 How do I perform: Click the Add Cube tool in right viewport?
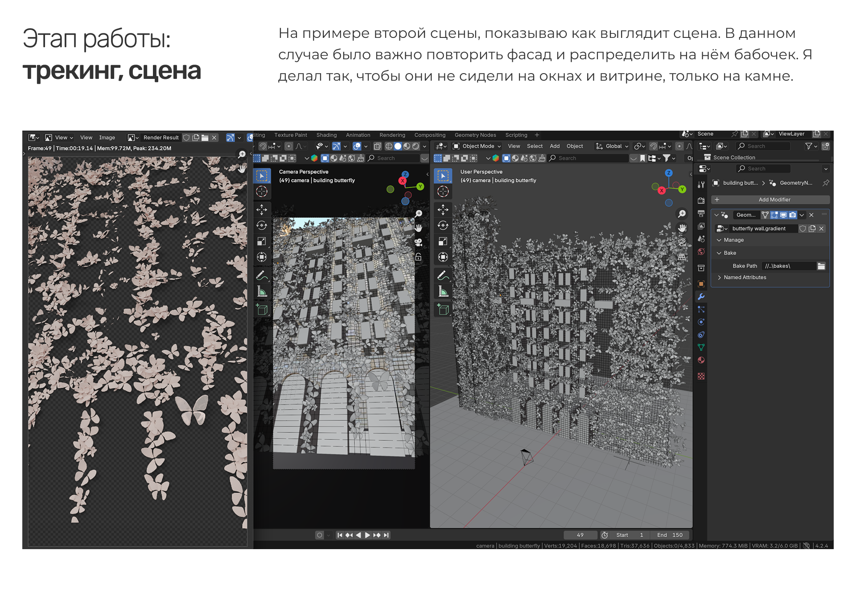coord(443,309)
